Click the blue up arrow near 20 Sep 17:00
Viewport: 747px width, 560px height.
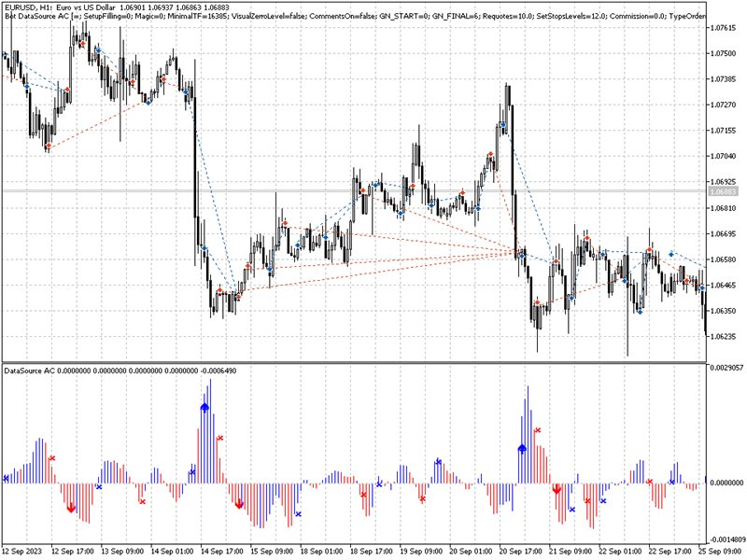click(522, 448)
